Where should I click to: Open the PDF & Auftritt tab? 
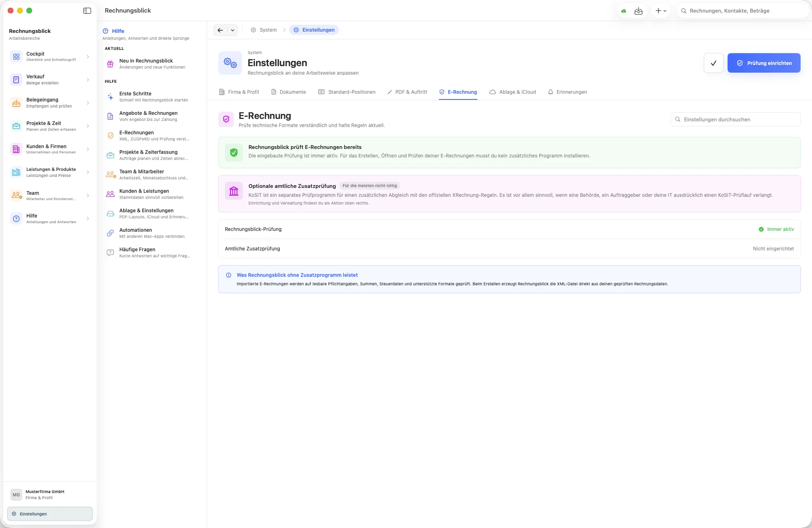[407, 92]
